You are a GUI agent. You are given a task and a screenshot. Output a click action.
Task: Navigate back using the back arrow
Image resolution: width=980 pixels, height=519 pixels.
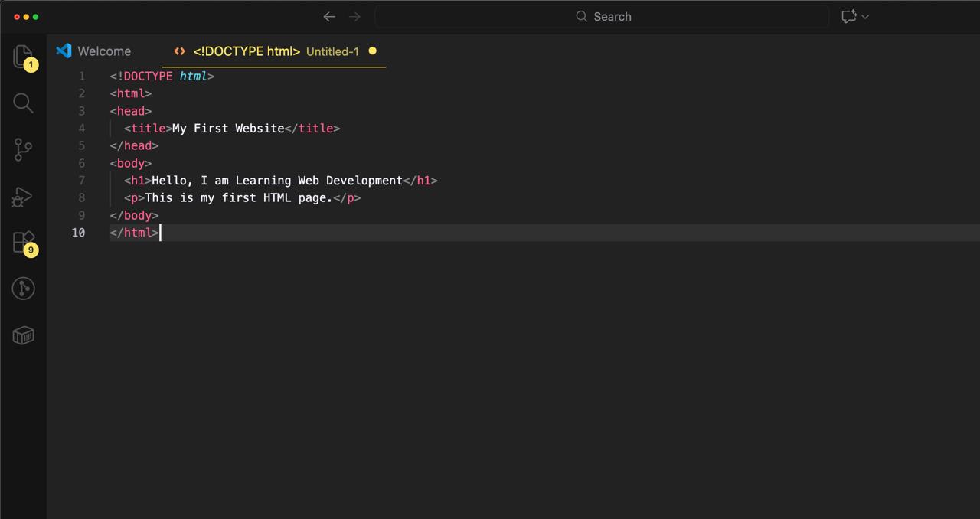coord(329,16)
